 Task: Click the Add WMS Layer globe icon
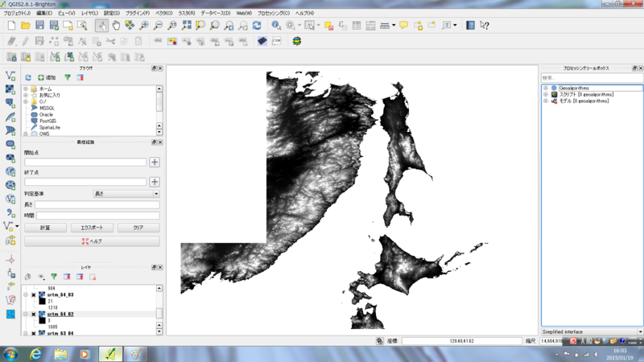click(x=10, y=171)
